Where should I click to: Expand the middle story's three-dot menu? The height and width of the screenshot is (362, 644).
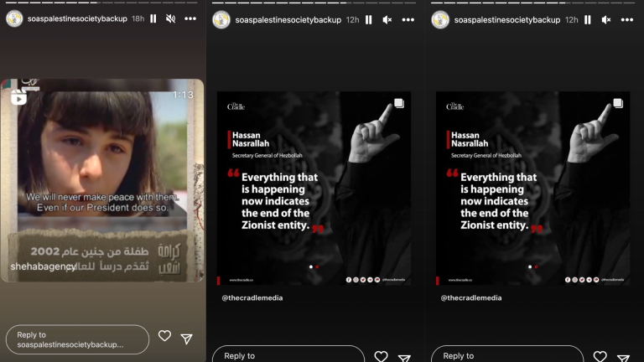click(408, 19)
